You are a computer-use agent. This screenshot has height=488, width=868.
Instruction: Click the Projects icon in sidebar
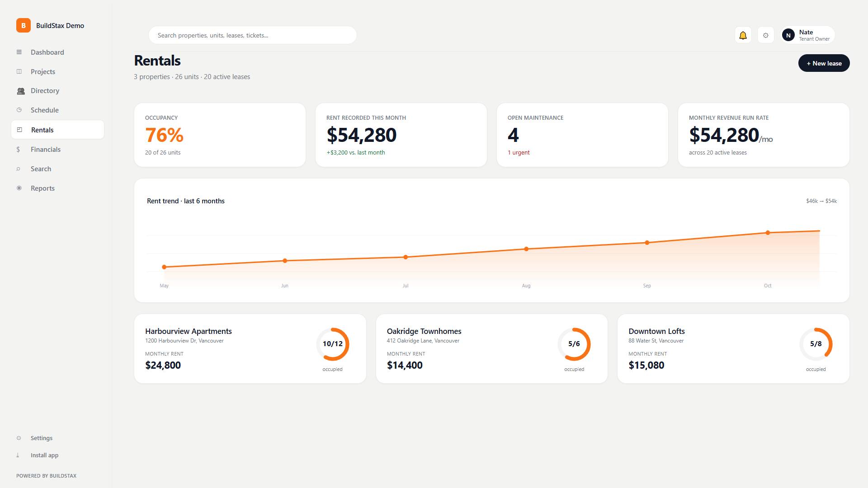19,71
